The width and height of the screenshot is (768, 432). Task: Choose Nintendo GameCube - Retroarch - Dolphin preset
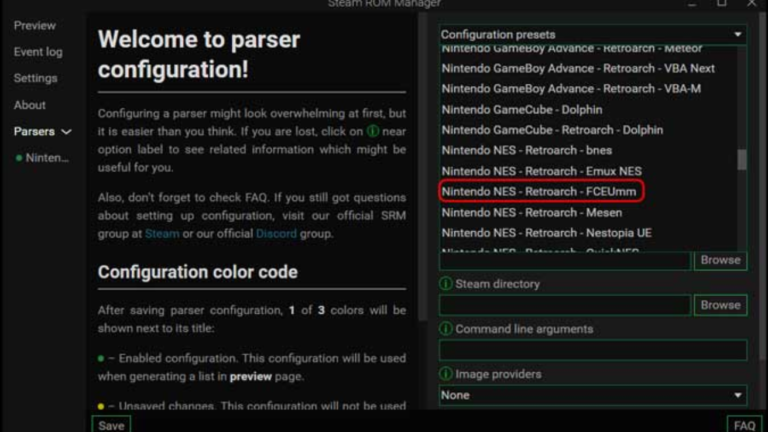552,130
